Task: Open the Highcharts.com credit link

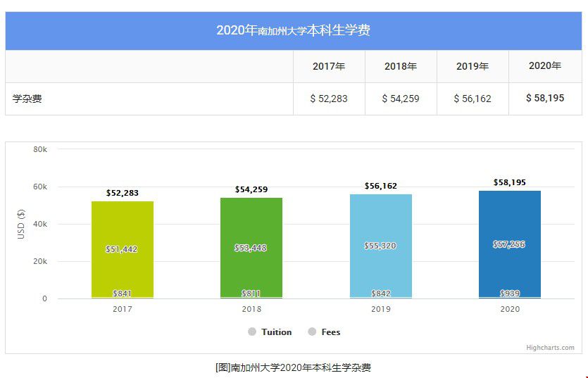Action: pyautogui.click(x=550, y=348)
